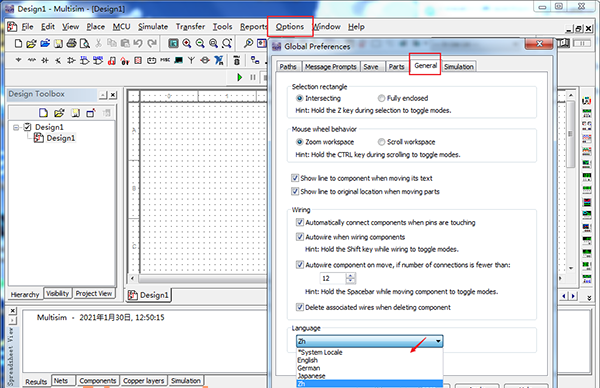Place an Indicator component
This screenshot has height=388, width=600.
tap(138, 60)
